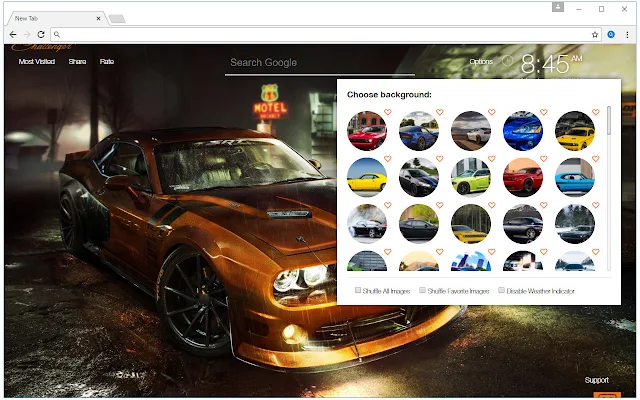640x400 pixels.
Task: Open Share menu
Action: coord(77,62)
